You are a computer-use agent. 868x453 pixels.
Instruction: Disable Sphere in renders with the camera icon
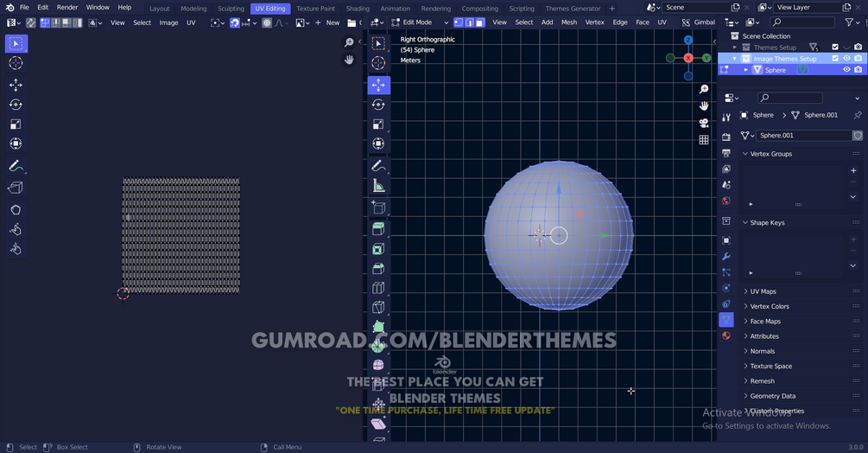click(x=858, y=70)
